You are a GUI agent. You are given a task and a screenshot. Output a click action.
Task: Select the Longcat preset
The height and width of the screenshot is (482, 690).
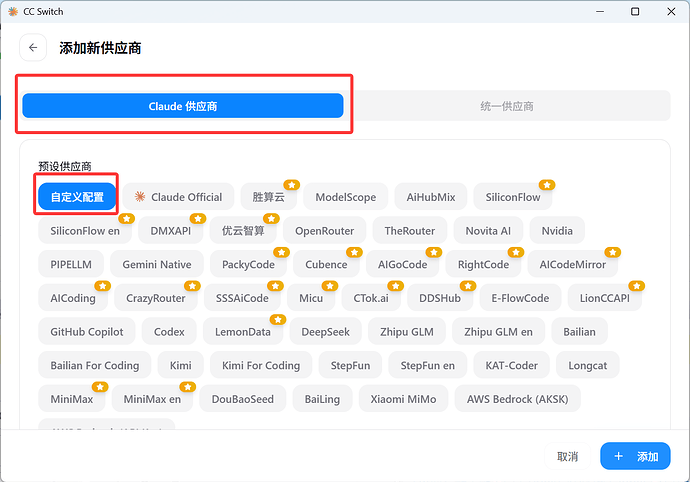[x=587, y=365]
